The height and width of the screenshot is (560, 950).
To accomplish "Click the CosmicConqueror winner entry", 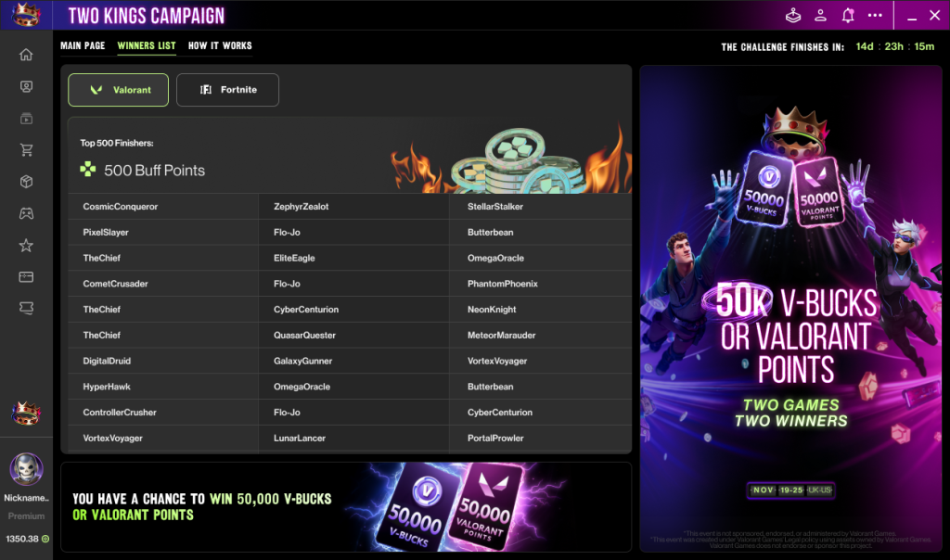I will 121,207.
